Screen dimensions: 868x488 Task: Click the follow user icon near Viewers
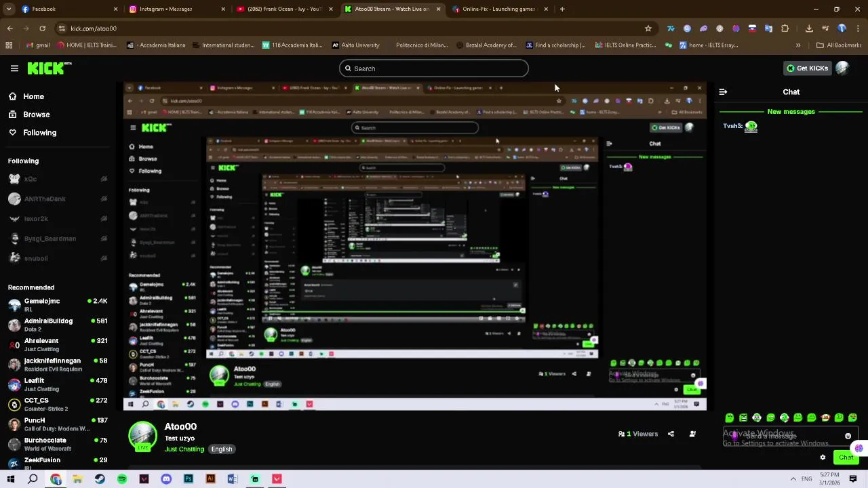pyautogui.click(x=692, y=434)
